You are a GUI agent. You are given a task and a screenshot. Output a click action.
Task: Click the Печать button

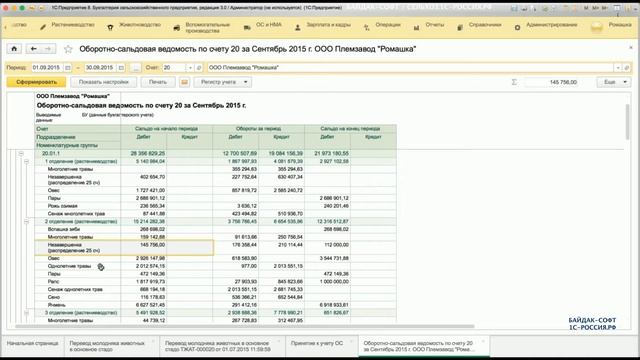point(158,82)
